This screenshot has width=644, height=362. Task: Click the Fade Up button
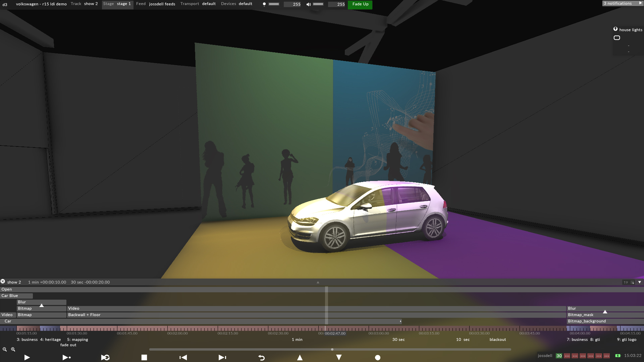(x=360, y=4)
